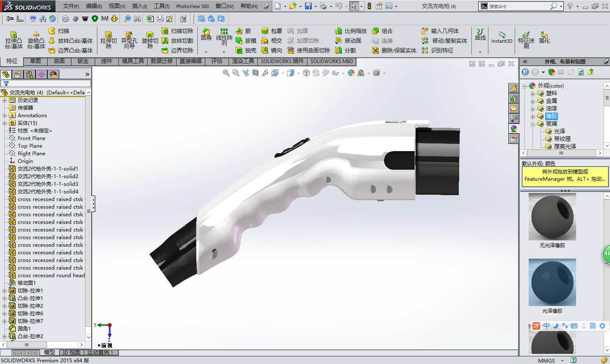
Task: Select the 异型孔向导 hole wizard tool
Action: click(x=129, y=40)
